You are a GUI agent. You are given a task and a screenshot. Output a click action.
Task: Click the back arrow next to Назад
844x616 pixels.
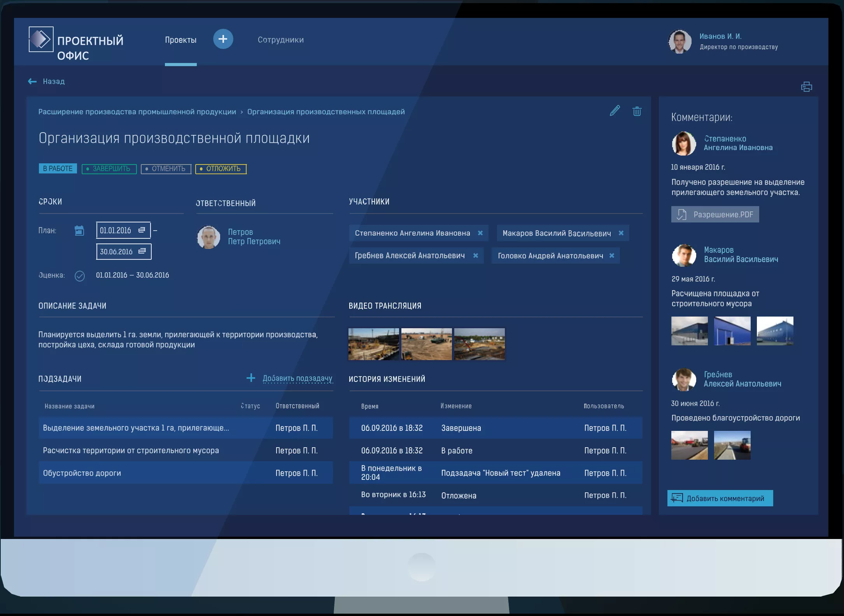(x=32, y=81)
